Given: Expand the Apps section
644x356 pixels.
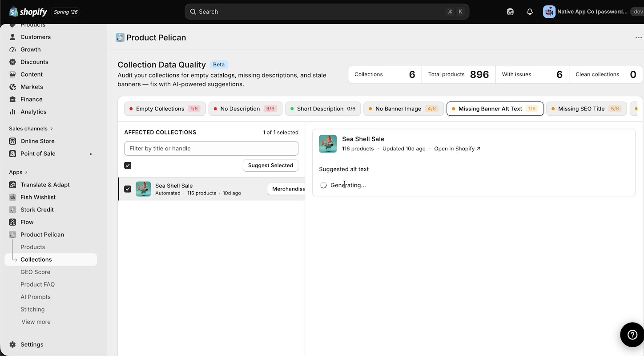Looking at the screenshot, I should point(18,172).
